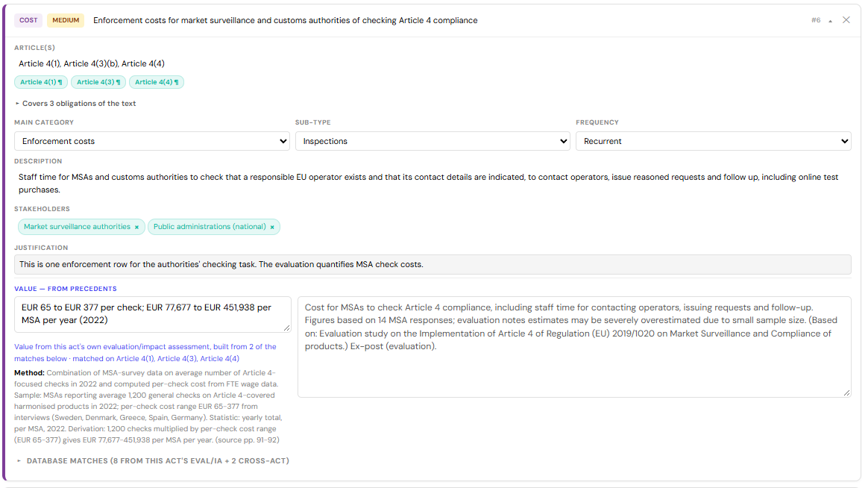
Task: Click the description text about staff time
Action: (x=429, y=184)
